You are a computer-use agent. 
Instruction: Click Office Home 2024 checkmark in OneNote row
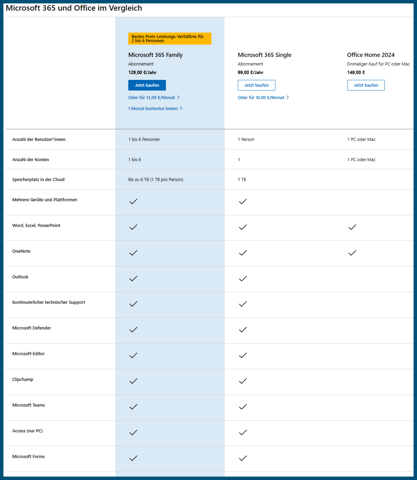click(352, 253)
